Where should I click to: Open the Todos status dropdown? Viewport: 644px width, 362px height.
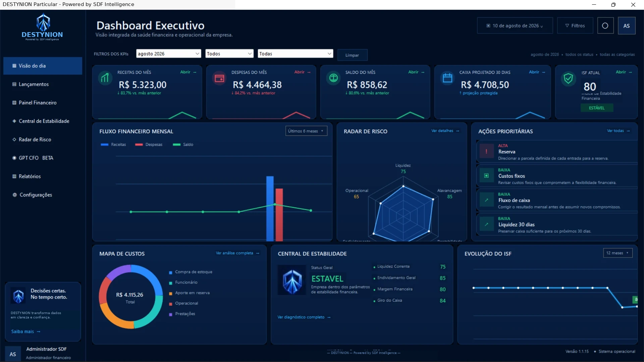[229, 54]
